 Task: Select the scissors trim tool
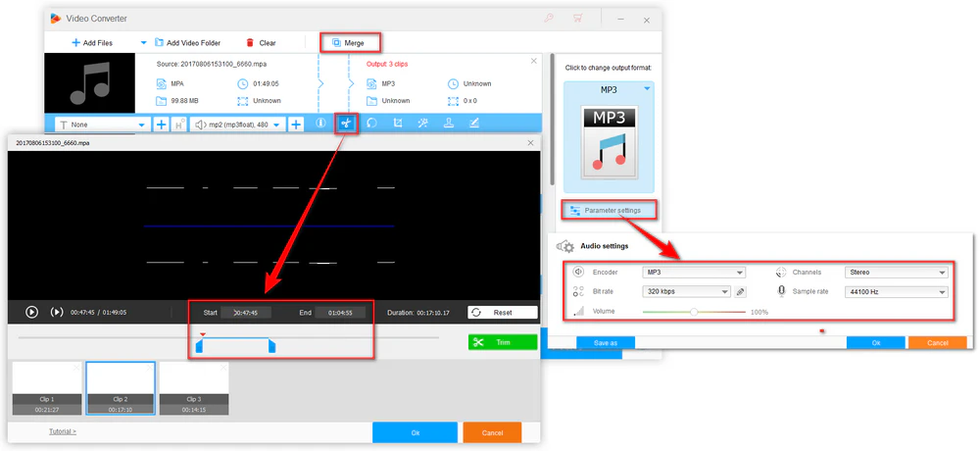coord(346,124)
